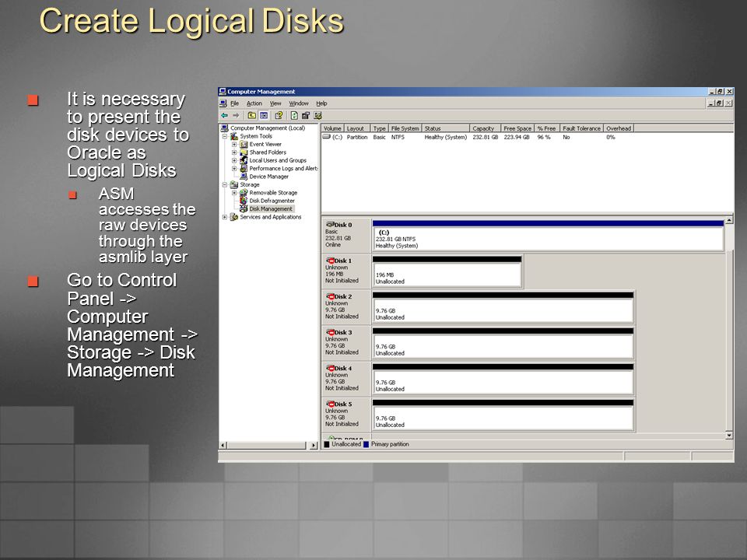Viewport: 747px width, 560px height.
Task: Open Disk Defragmenter from the tree
Action: tap(272, 201)
